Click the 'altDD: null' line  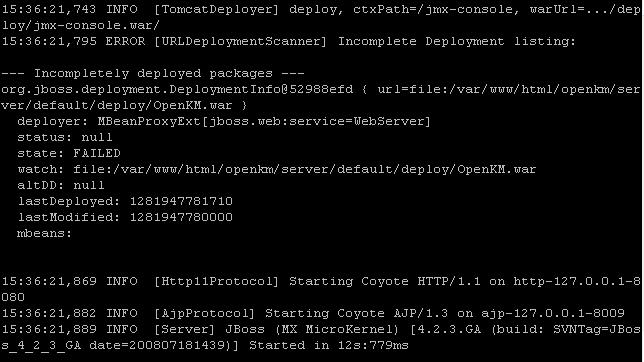61,186
